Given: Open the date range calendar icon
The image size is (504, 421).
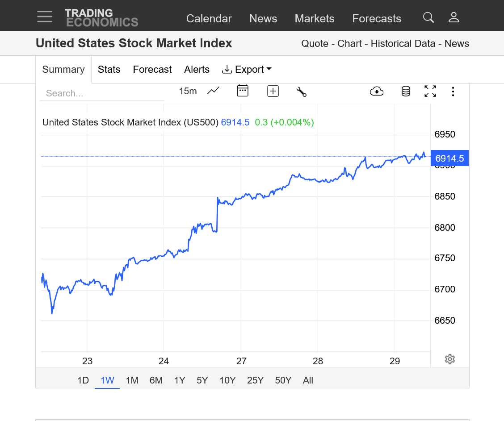Looking at the screenshot, I should pos(242,91).
